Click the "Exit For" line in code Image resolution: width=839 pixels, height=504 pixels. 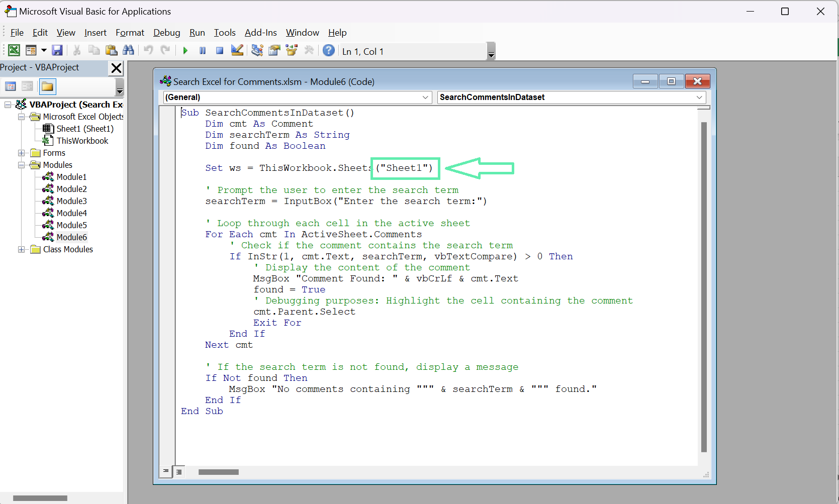point(277,323)
